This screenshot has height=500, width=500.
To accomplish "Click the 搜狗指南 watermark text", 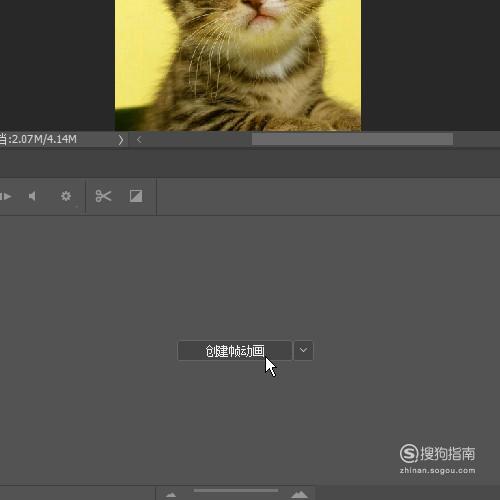I will [447, 454].
